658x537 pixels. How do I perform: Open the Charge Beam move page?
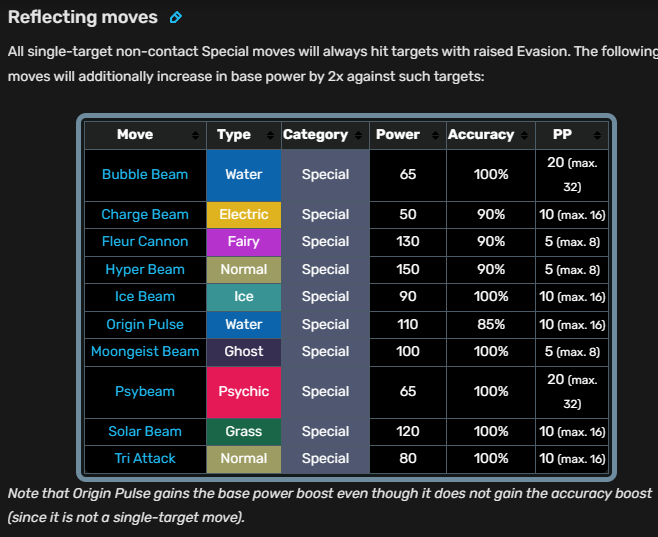pyautogui.click(x=145, y=214)
